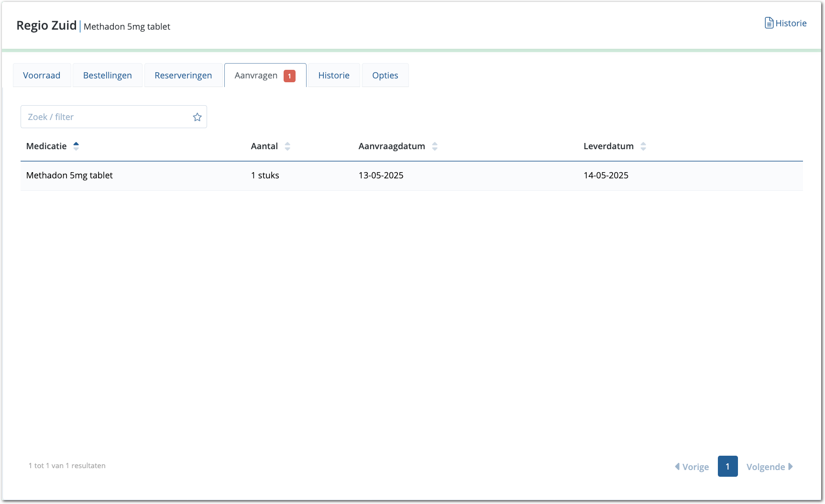Select page 1 in pagination
The width and height of the screenshot is (825, 504).
coord(727,466)
